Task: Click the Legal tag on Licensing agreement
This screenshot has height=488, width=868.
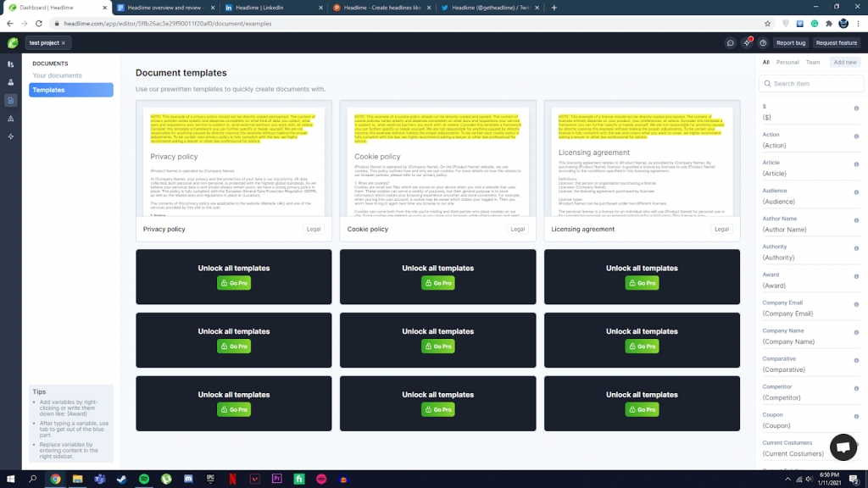Action: pyautogui.click(x=721, y=229)
